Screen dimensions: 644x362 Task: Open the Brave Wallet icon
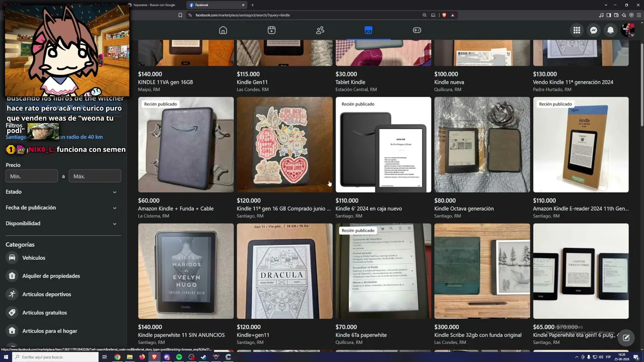point(616,15)
